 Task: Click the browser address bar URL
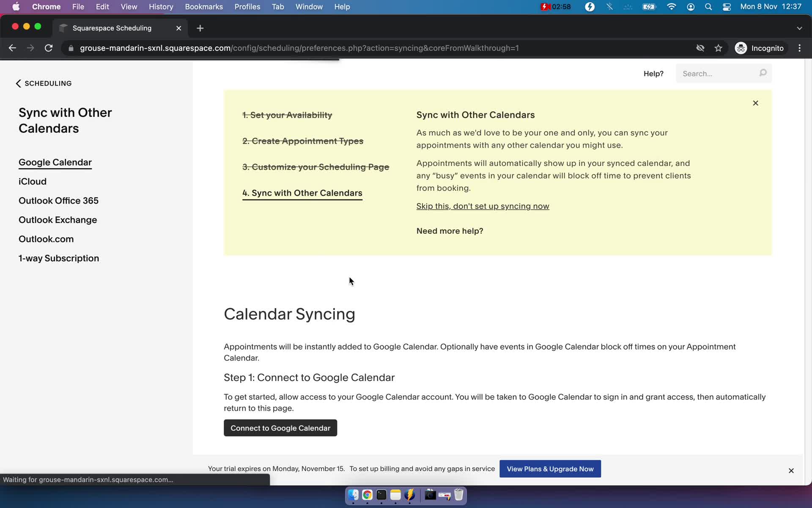click(299, 48)
